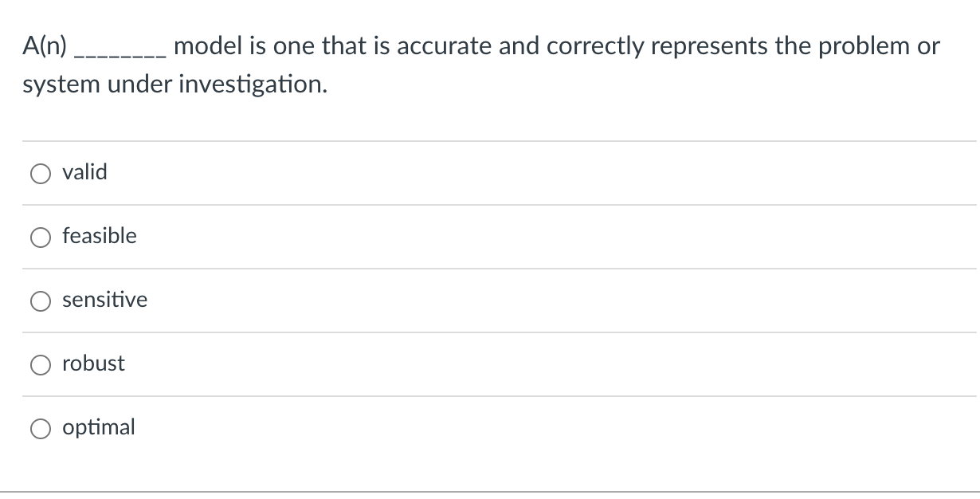Click the 'A(n)' text at question start
The width and height of the screenshot is (980, 499).
(45, 46)
